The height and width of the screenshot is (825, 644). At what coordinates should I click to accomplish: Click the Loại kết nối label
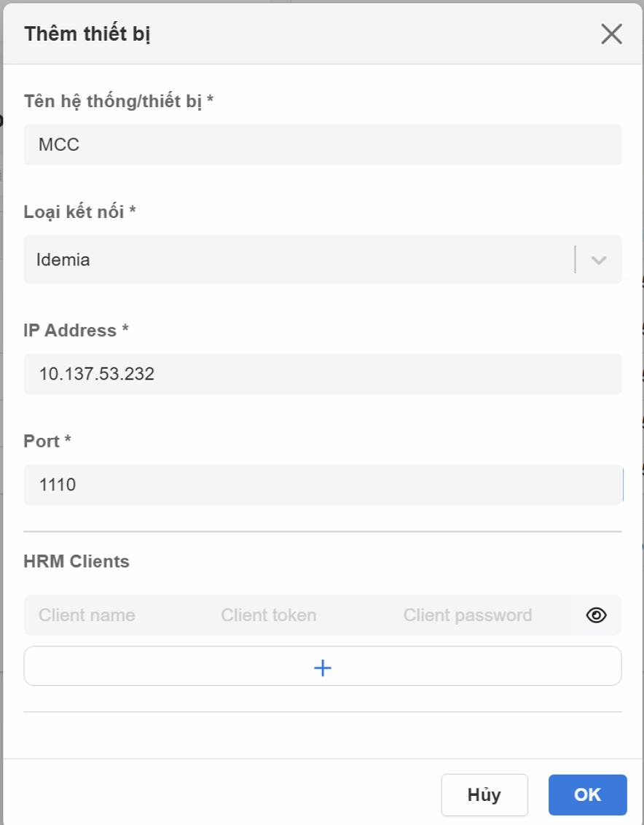pos(80,212)
